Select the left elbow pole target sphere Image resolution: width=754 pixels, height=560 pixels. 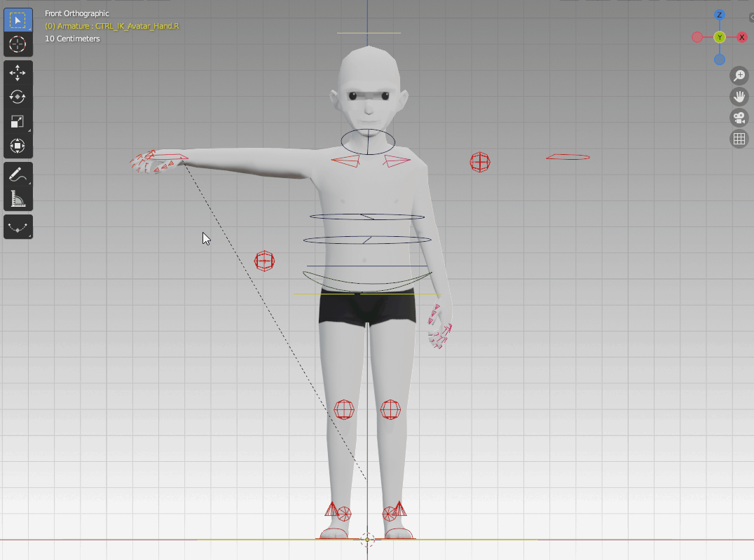coord(480,162)
